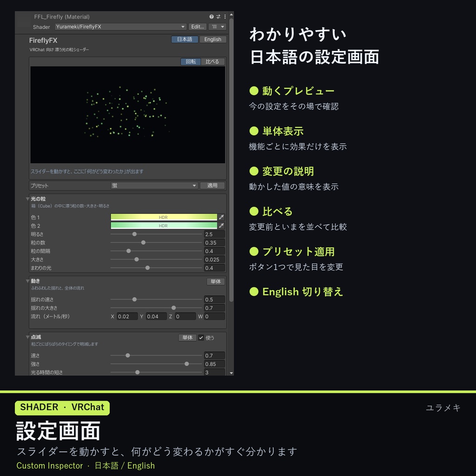Viewport: 476px width, 476px height.
Task: Click the 揺れの速さ slider handle
Action: (134, 299)
